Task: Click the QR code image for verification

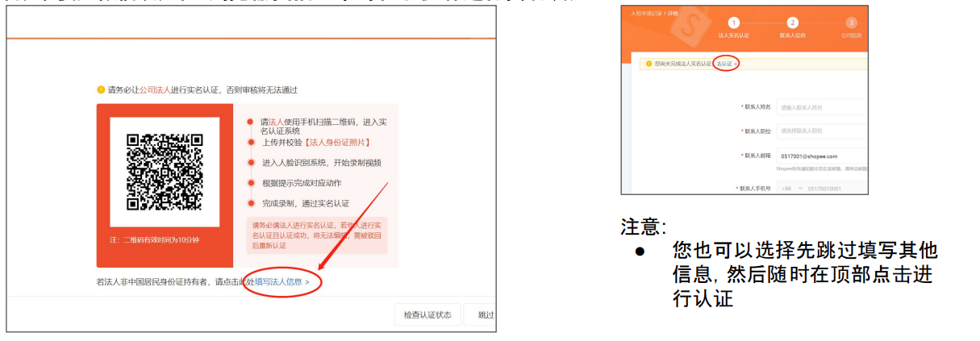Action: (x=165, y=172)
